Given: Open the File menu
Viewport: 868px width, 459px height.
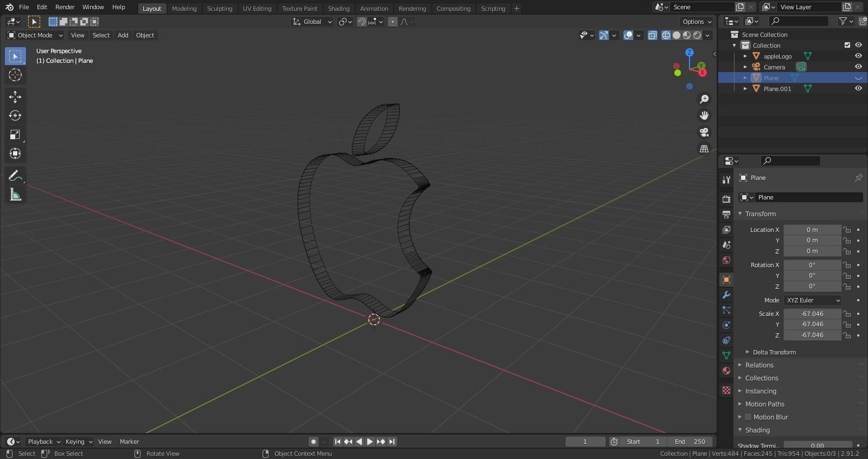Looking at the screenshot, I should point(24,7).
